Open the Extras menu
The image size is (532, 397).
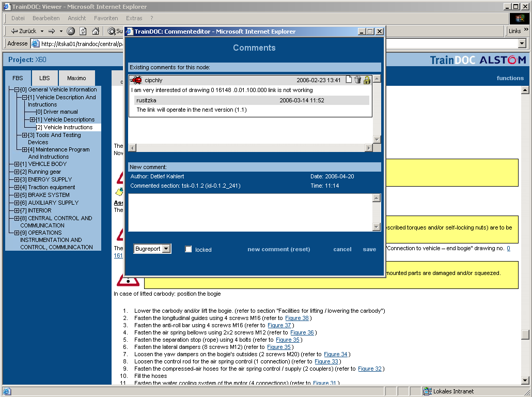click(x=134, y=18)
